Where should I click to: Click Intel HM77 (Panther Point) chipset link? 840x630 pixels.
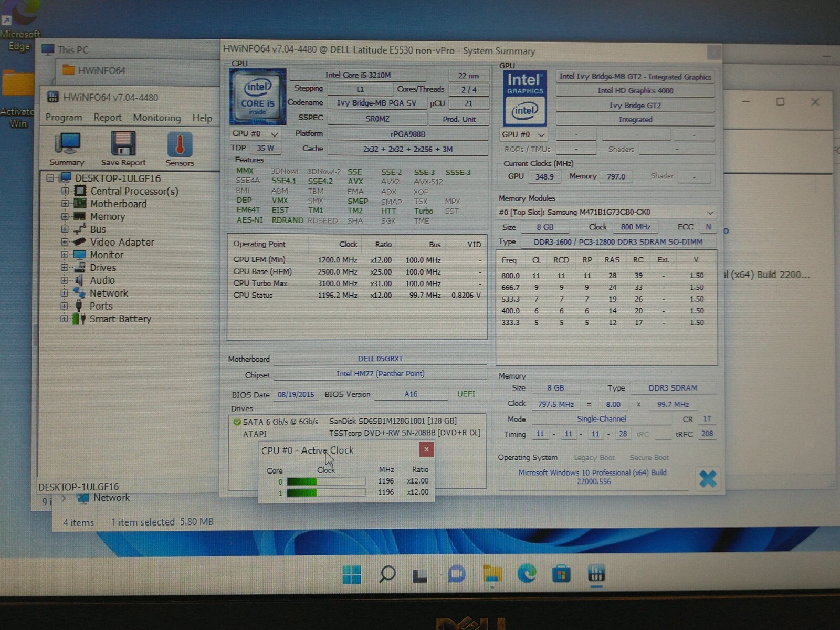(380, 374)
